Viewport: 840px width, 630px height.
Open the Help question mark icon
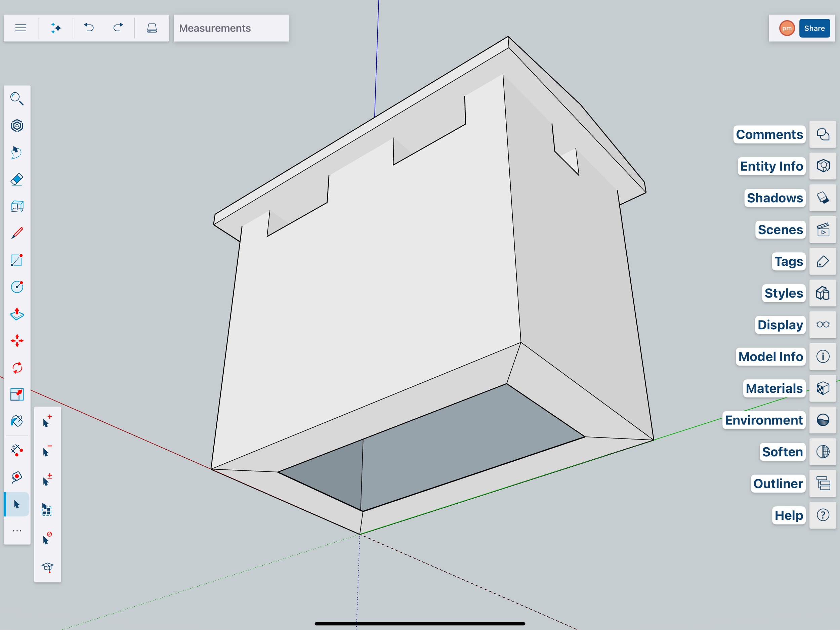[823, 515]
